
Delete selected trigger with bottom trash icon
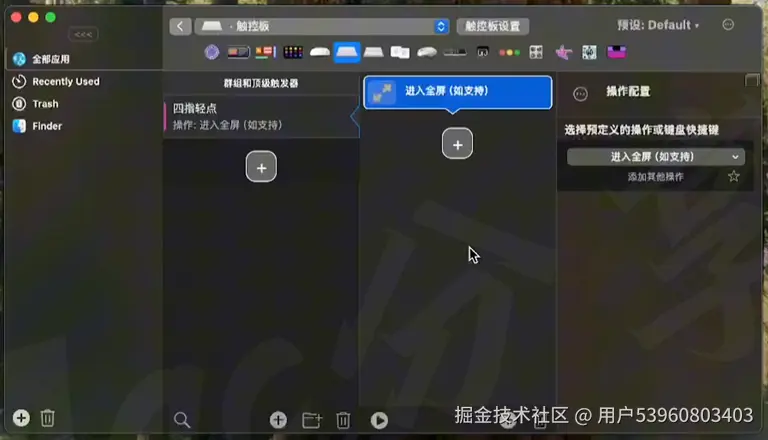click(x=343, y=420)
